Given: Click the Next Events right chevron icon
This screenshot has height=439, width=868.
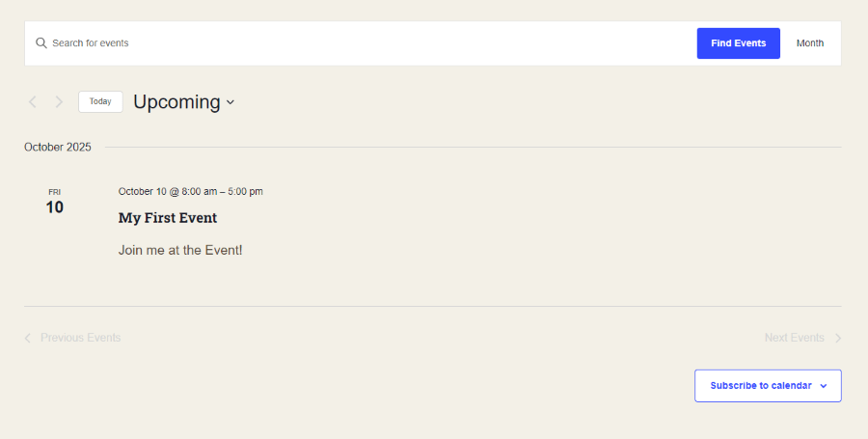Looking at the screenshot, I should tap(838, 338).
